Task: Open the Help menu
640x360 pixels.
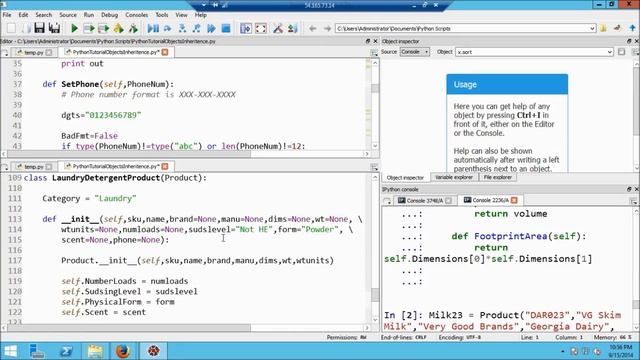Action: (x=200, y=15)
